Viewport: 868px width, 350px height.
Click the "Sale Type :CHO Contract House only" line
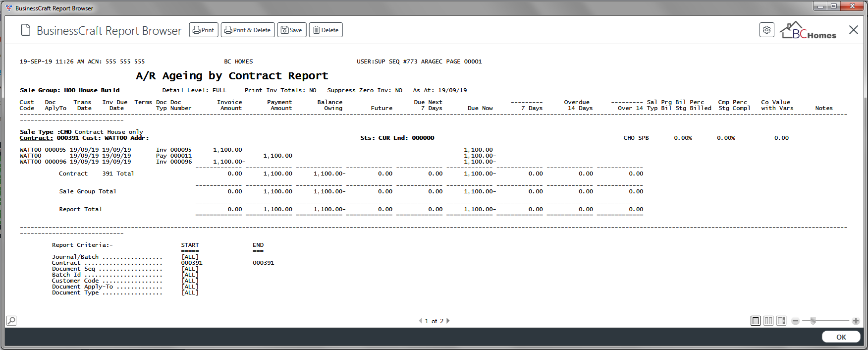click(x=81, y=132)
